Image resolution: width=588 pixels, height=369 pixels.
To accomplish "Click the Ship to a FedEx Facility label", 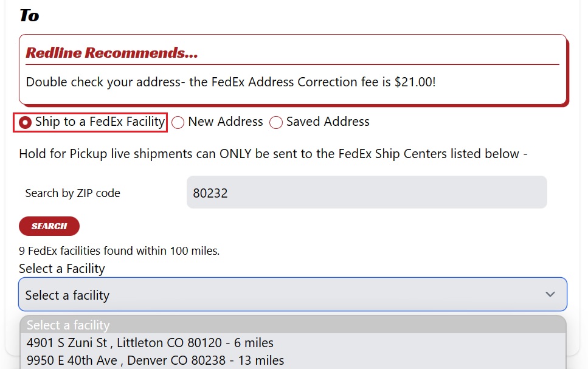I will coord(100,122).
